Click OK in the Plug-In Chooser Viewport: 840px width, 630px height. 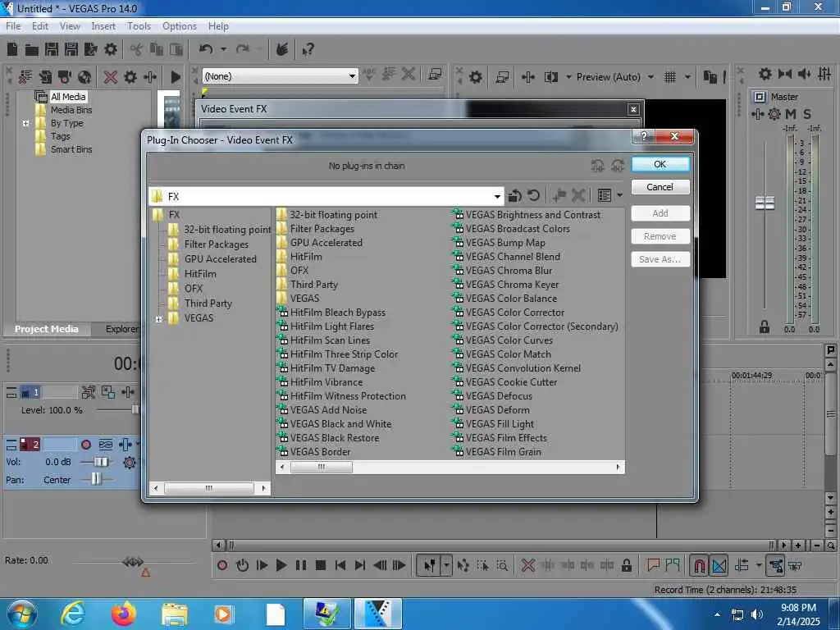click(660, 164)
